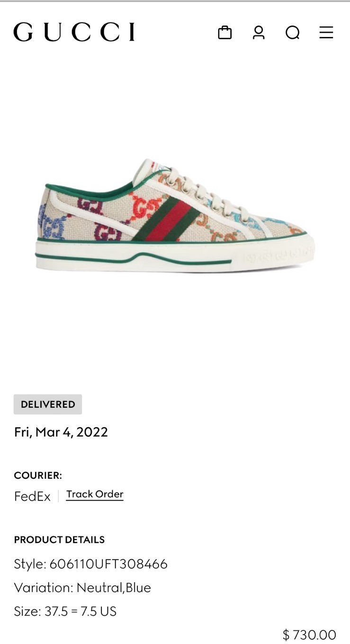
Task: Go to homepage via GUCCI logo
Action: [74, 32]
